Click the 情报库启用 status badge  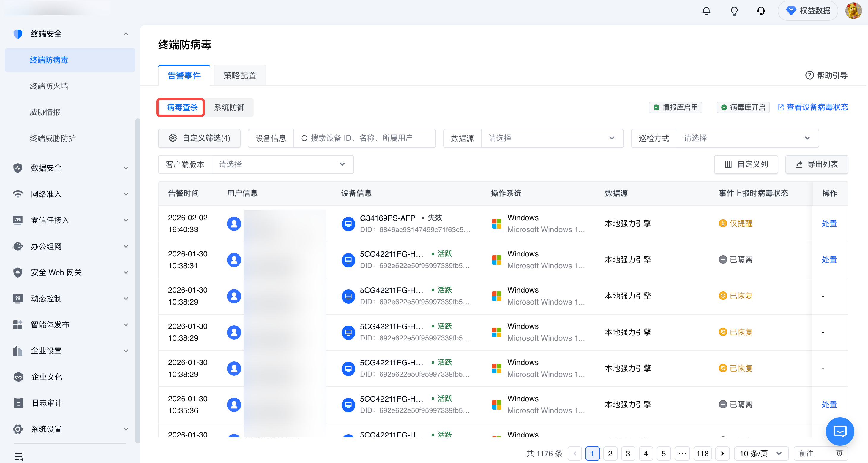[676, 107]
